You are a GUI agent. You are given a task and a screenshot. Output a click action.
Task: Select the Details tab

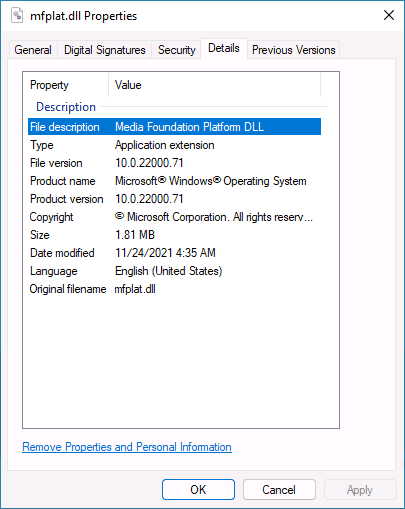[224, 49]
